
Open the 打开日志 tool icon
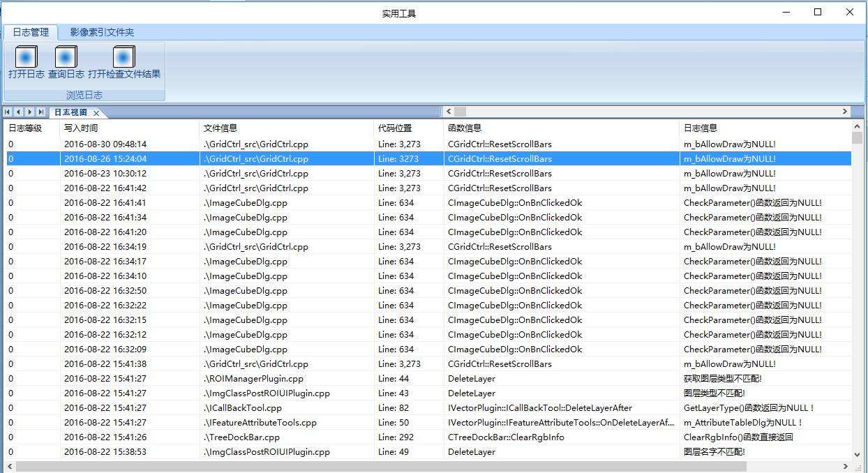click(x=26, y=57)
